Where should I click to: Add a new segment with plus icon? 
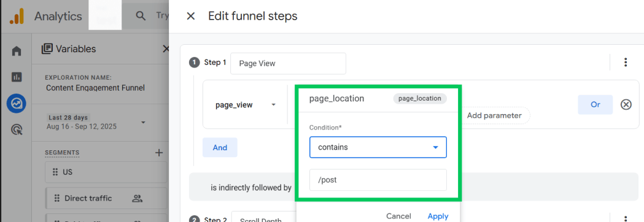(x=159, y=153)
